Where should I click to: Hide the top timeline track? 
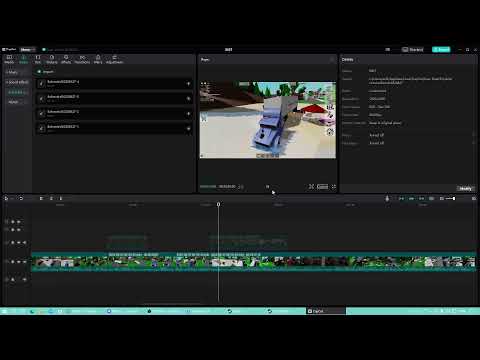[19, 222]
